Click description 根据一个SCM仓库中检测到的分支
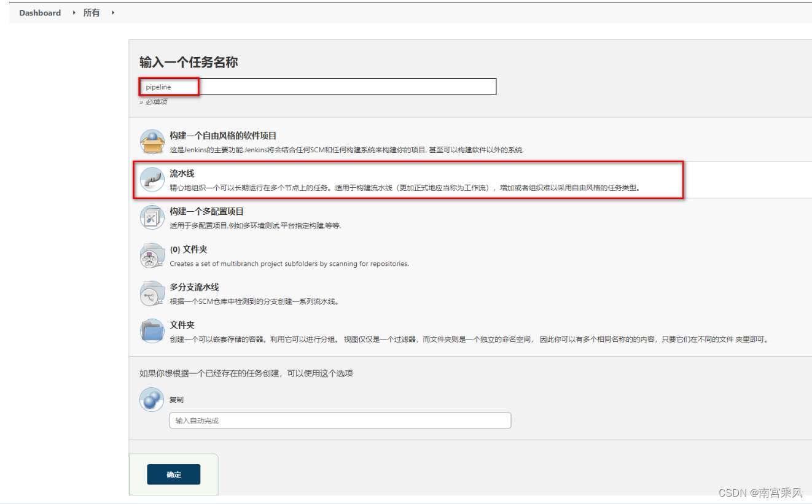The width and height of the screenshot is (812, 504). tap(254, 301)
